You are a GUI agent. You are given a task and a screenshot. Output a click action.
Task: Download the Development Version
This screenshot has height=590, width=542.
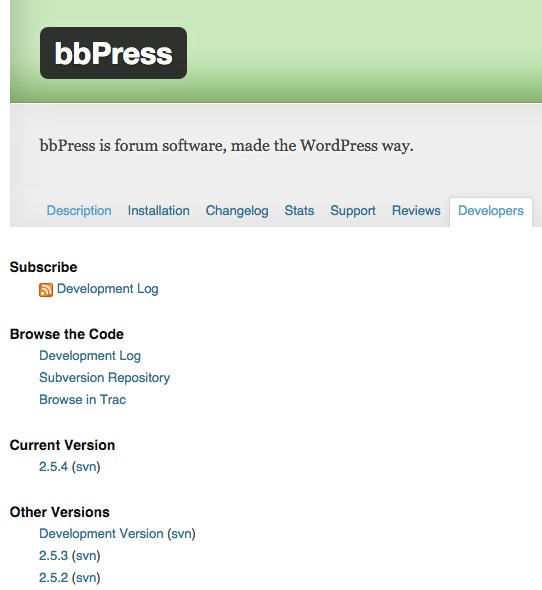point(101,534)
